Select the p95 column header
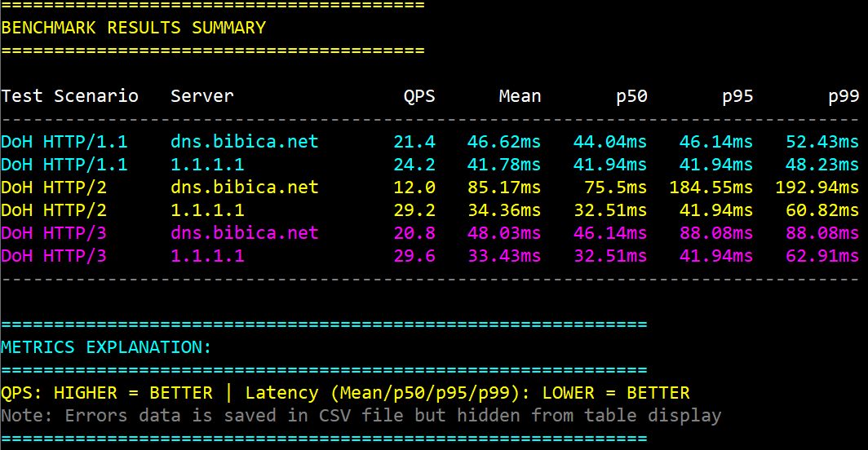This screenshot has width=868, height=450. click(x=737, y=96)
